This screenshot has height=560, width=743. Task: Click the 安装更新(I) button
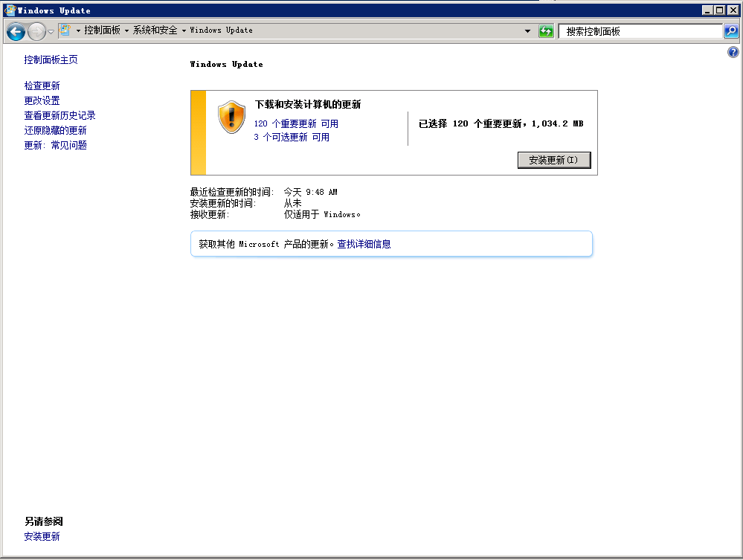(554, 160)
